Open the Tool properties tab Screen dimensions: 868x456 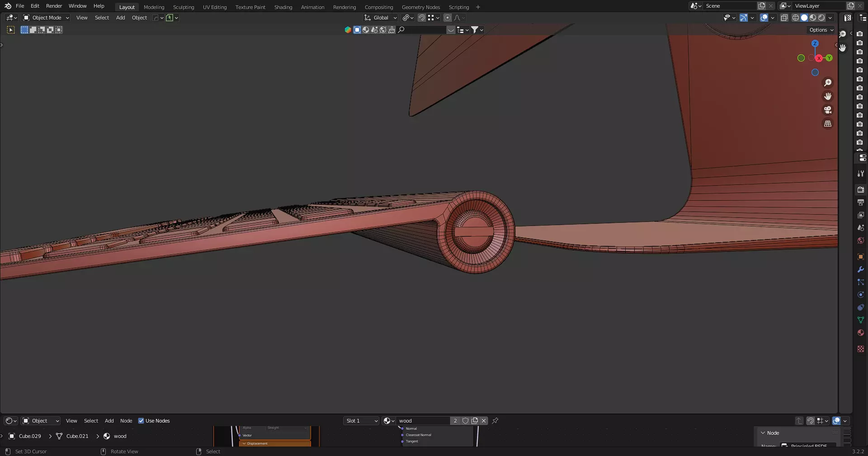[861, 174]
